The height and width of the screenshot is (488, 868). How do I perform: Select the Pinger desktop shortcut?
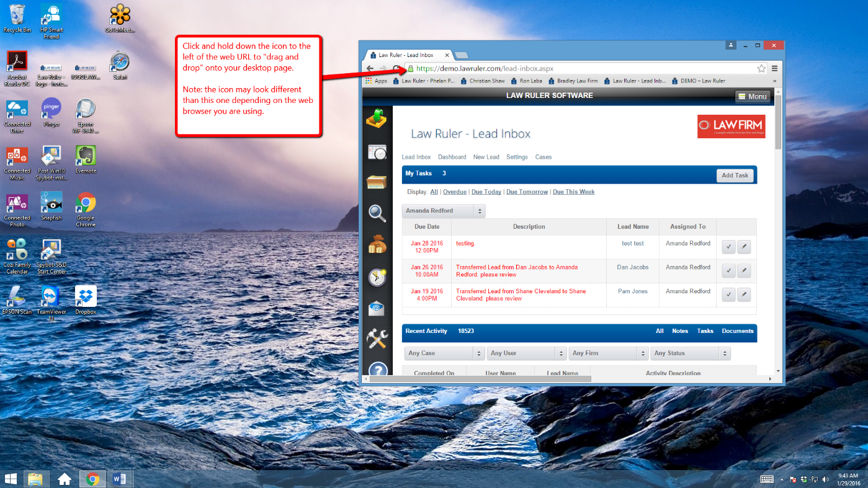(51, 112)
